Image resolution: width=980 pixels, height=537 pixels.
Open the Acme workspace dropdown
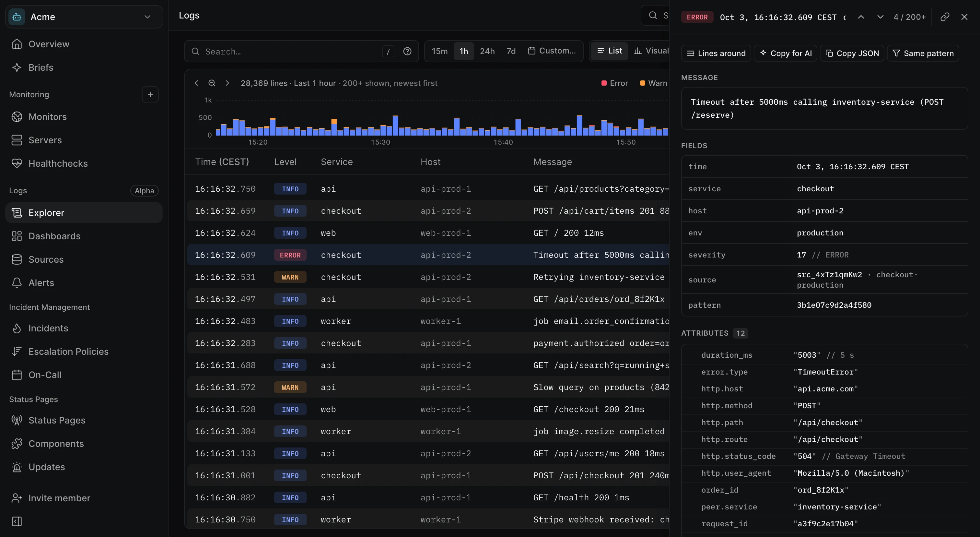tap(84, 17)
